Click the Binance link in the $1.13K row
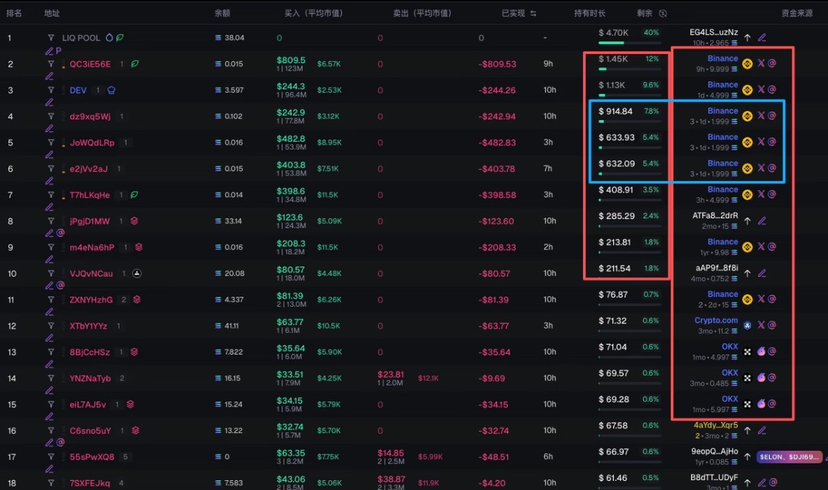828x490 pixels. tap(722, 84)
